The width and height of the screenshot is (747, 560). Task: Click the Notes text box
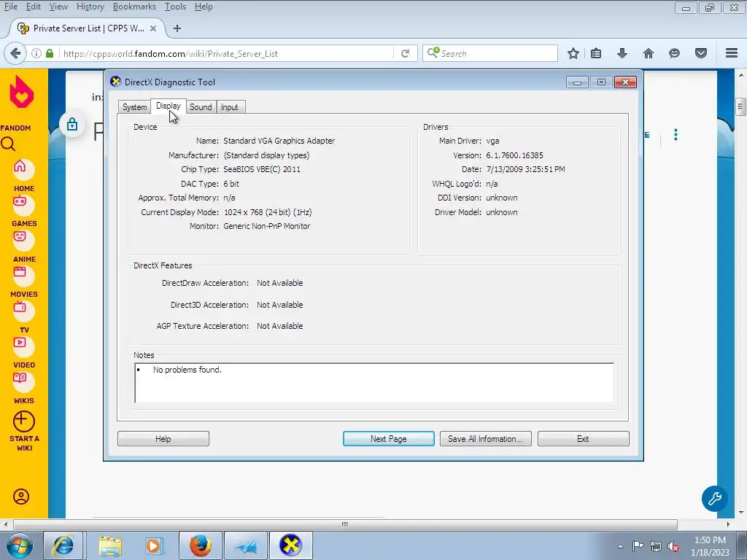coord(374,383)
